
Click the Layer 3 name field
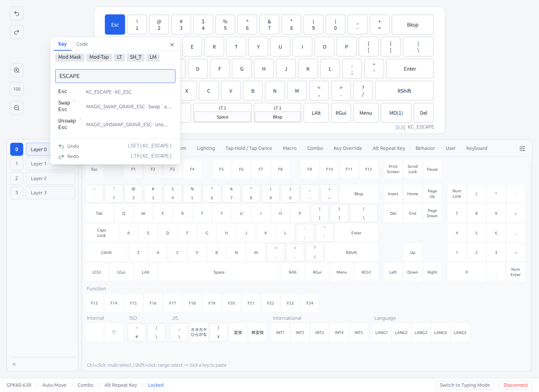coord(51,193)
